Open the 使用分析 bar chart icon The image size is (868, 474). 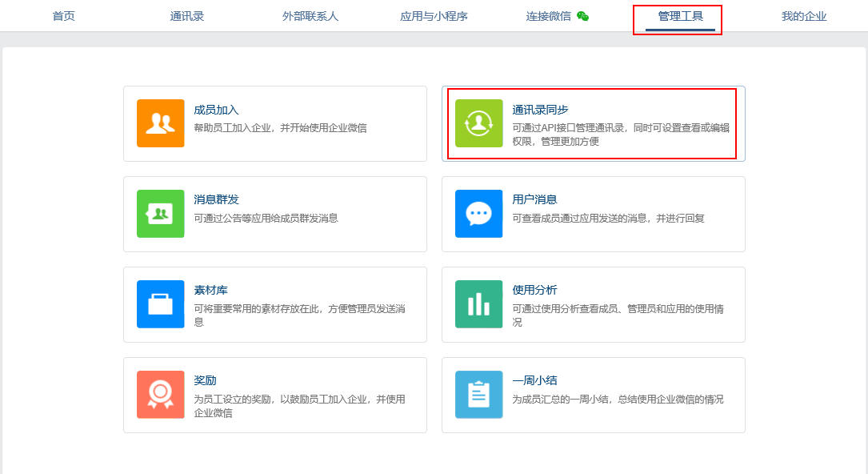[x=479, y=304]
